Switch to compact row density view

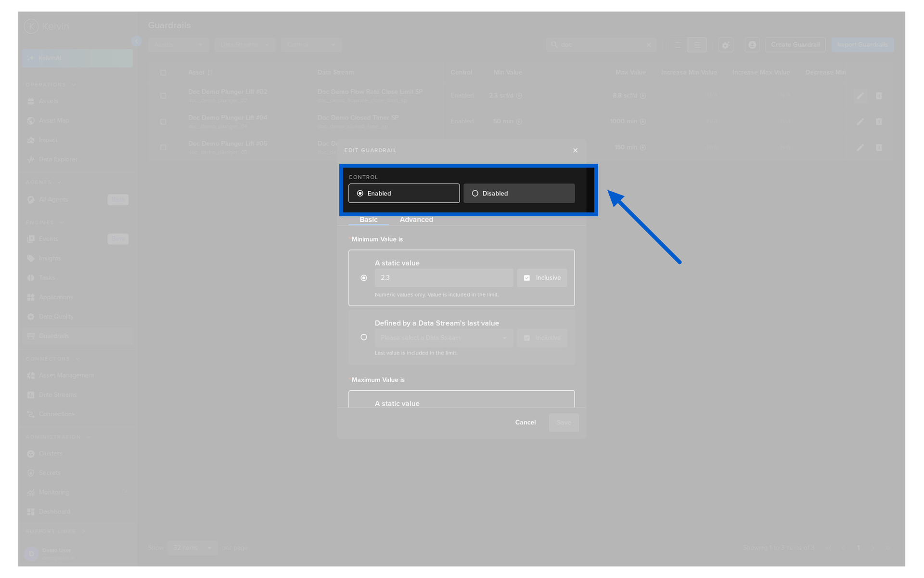pos(697,45)
